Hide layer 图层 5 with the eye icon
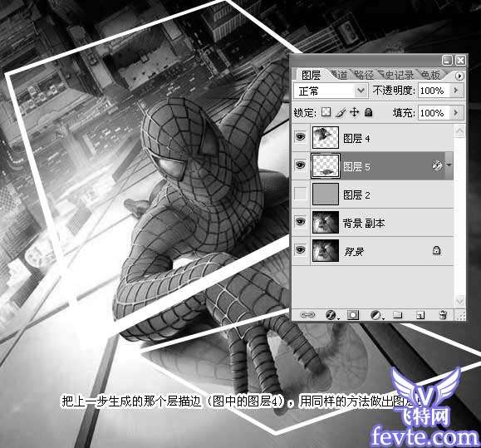The image size is (481, 448). 301,165
